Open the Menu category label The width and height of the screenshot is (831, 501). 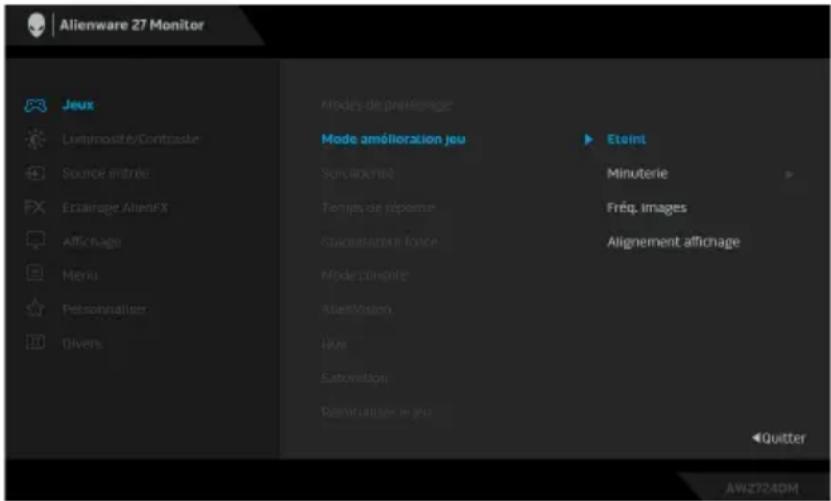[80, 275]
